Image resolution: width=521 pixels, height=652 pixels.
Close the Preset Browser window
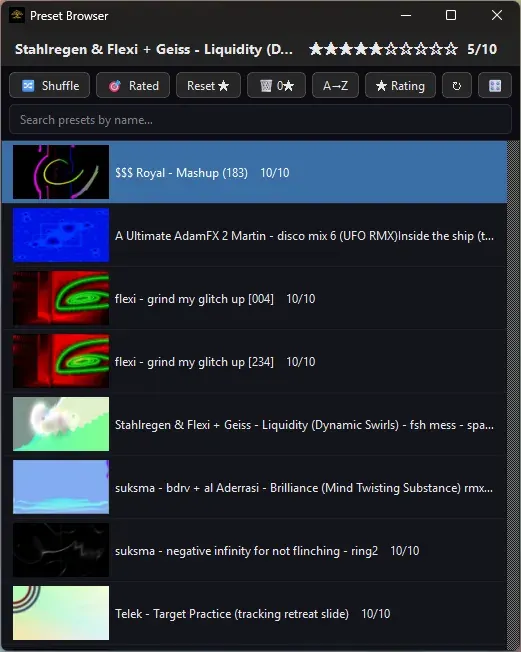(x=496, y=15)
